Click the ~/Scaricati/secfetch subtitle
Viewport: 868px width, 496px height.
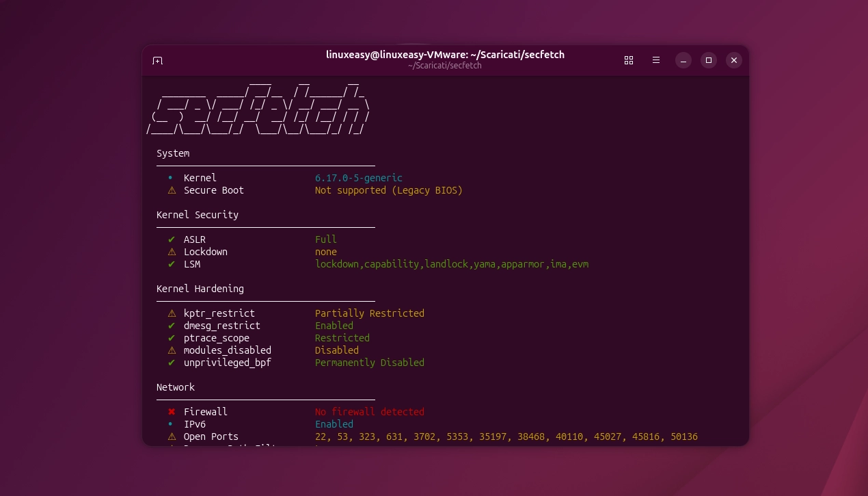click(445, 65)
